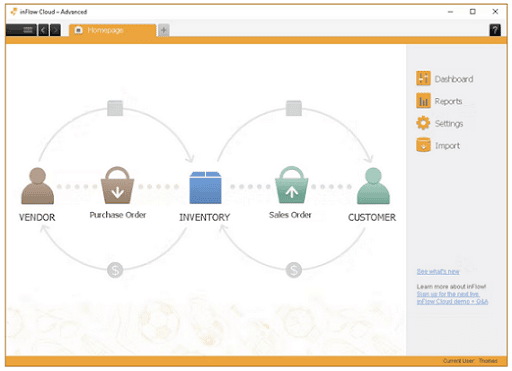Minimize the inFlow Cloud window
The height and width of the screenshot is (371, 512).
[x=450, y=12]
